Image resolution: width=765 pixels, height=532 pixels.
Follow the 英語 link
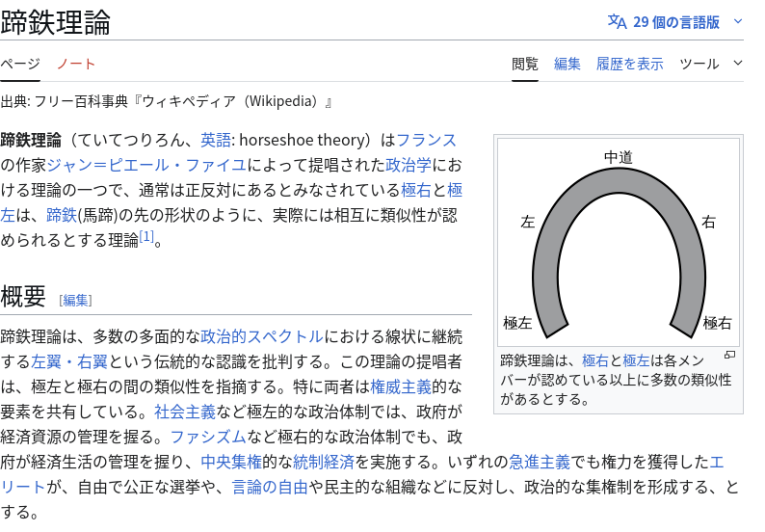coord(215,140)
